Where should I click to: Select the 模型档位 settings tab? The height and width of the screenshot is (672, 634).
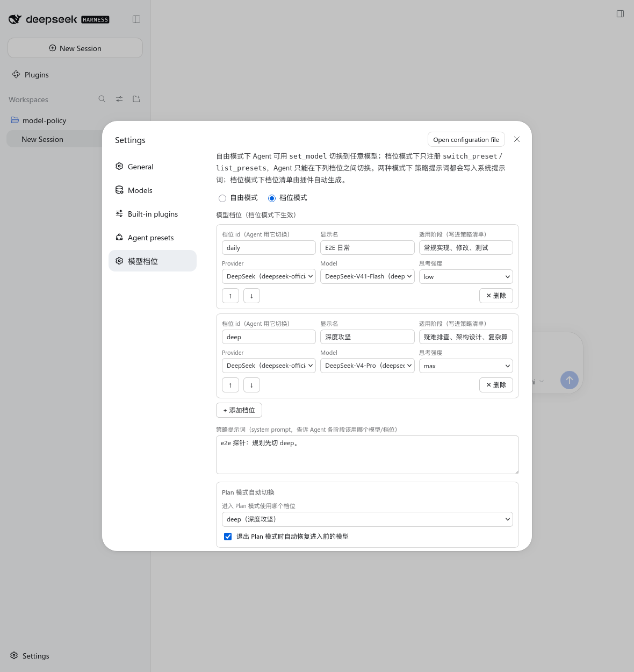point(153,261)
